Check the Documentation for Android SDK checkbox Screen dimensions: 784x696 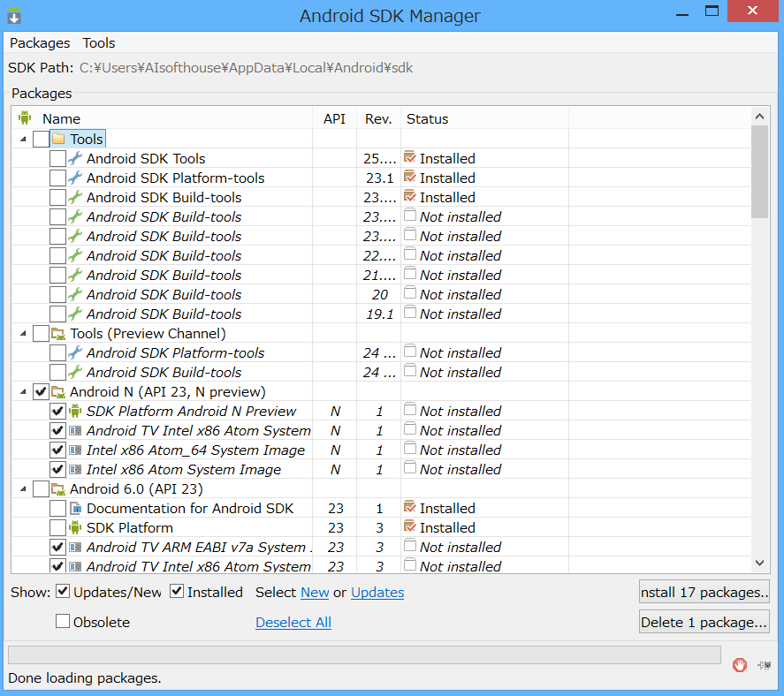58,508
